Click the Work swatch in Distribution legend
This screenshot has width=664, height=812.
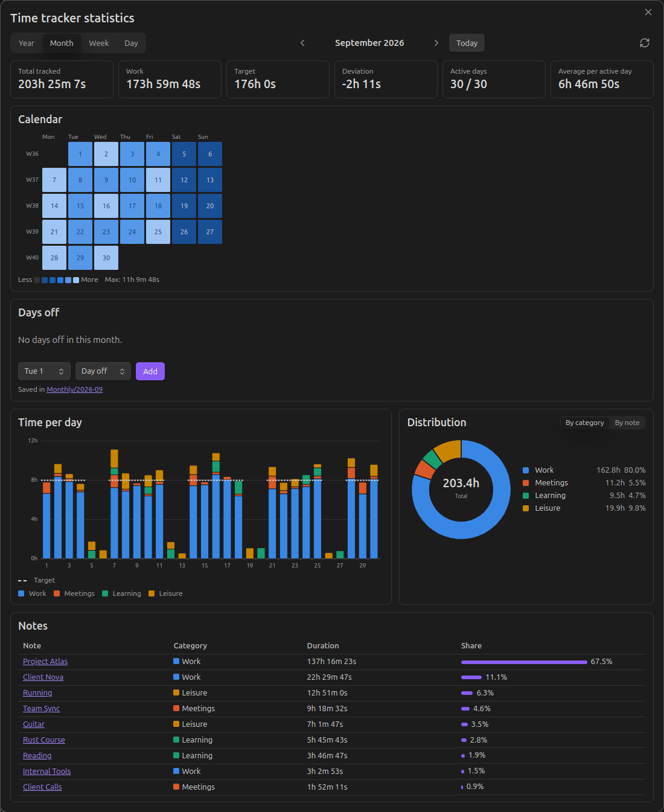tap(526, 470)
